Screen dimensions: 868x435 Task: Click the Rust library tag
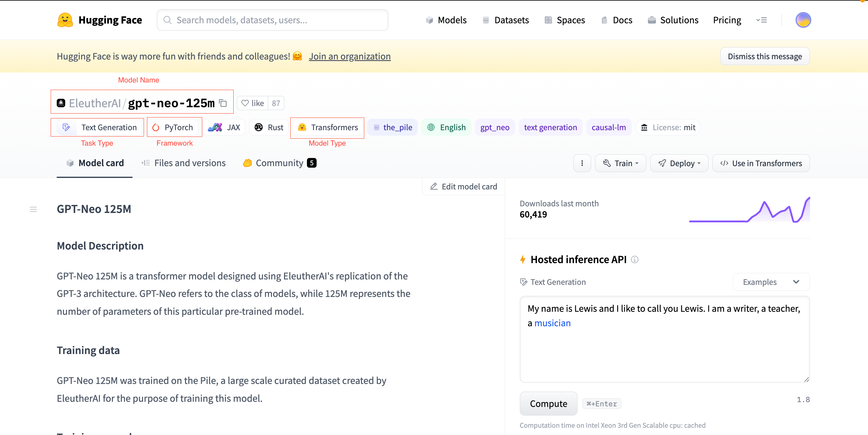pyautogui.click(x=269, y=127)
